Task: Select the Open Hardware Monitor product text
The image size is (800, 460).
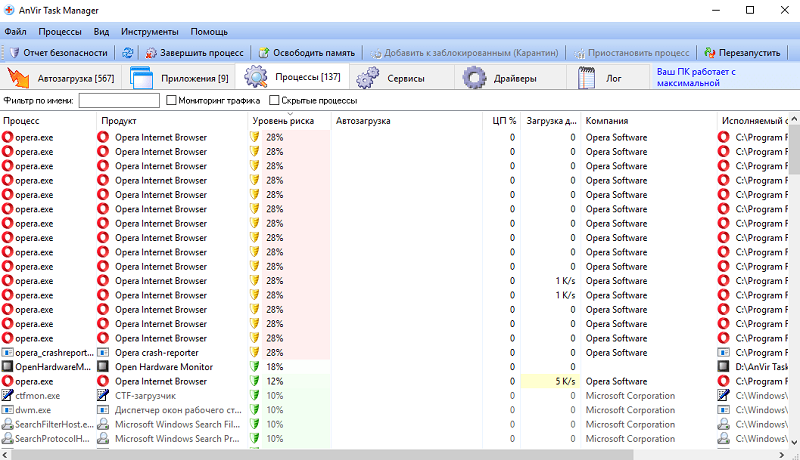Action: pyautogui.click(x=164, y=367)
